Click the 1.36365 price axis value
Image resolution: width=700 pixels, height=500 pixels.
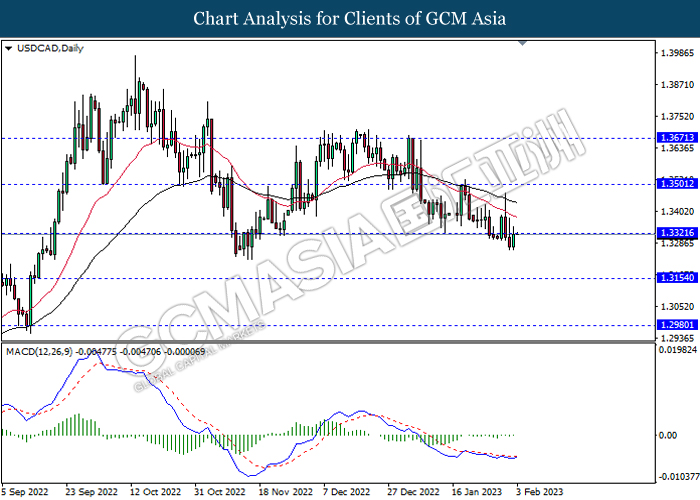[x=677, y=148]
